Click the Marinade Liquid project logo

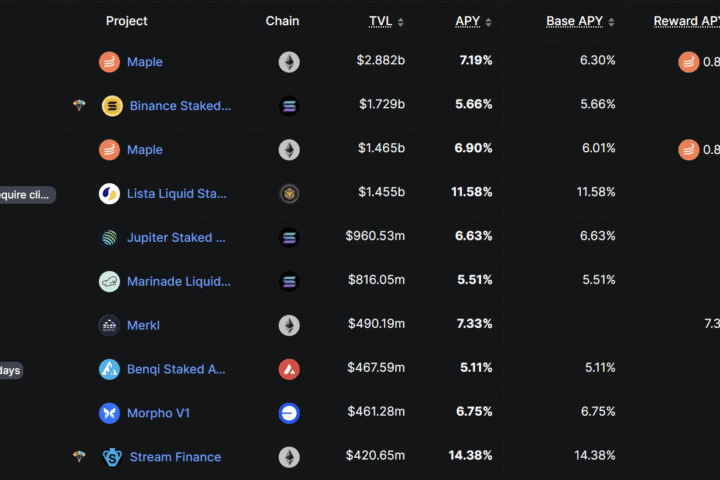pos(109,282)
